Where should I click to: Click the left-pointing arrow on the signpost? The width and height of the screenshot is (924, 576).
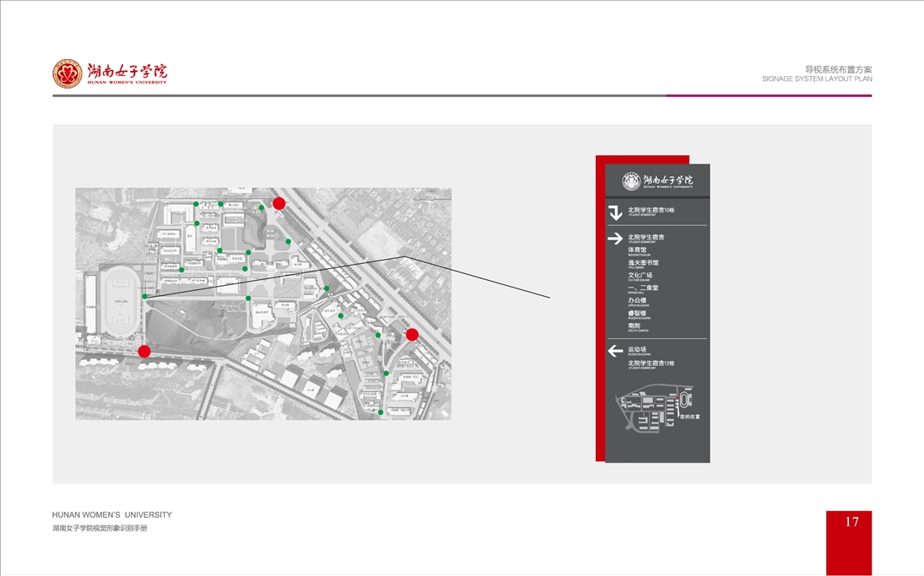[615, 351]
